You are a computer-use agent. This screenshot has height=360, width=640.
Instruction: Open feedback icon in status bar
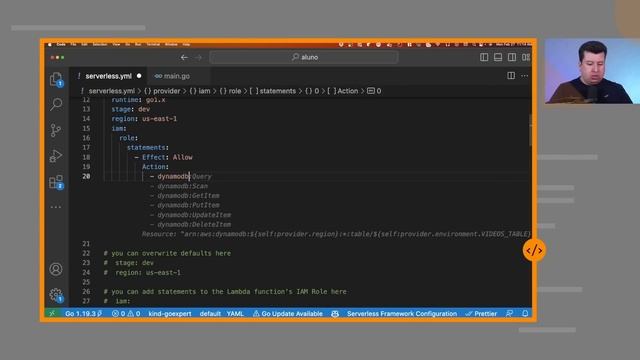click(509, 313)
